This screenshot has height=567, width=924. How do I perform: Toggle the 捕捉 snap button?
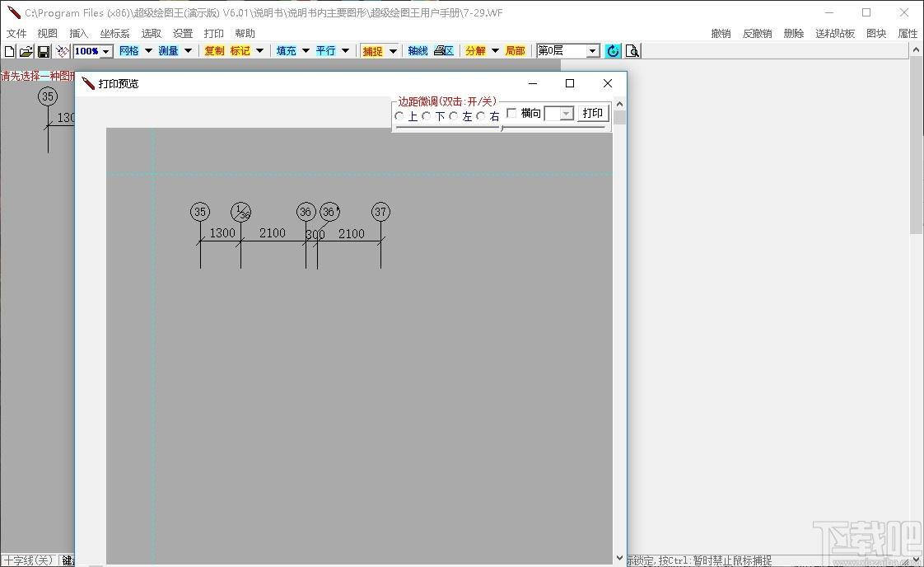[x=372, y=51]
